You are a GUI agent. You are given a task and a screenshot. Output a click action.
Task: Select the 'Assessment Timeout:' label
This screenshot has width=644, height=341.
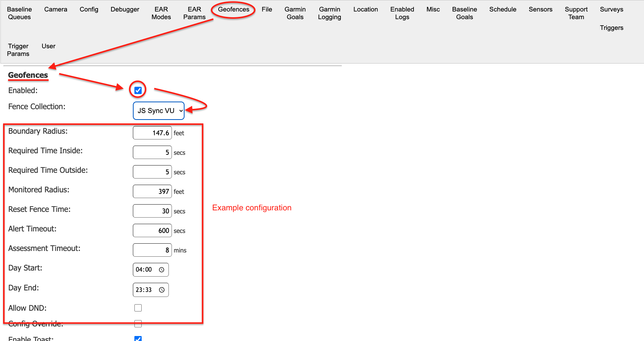coord(44,248)
